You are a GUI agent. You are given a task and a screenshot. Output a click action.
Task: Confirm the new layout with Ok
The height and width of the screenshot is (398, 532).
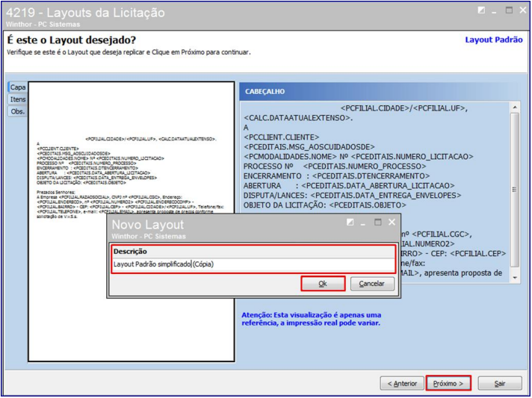323,284
